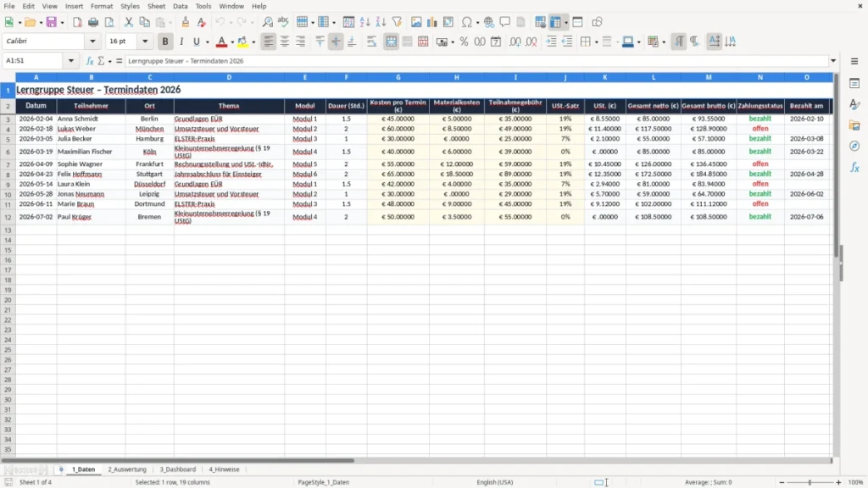Open the Format menu
The width and height of the screenshot is (868, 488).
(x=102, y=6)
